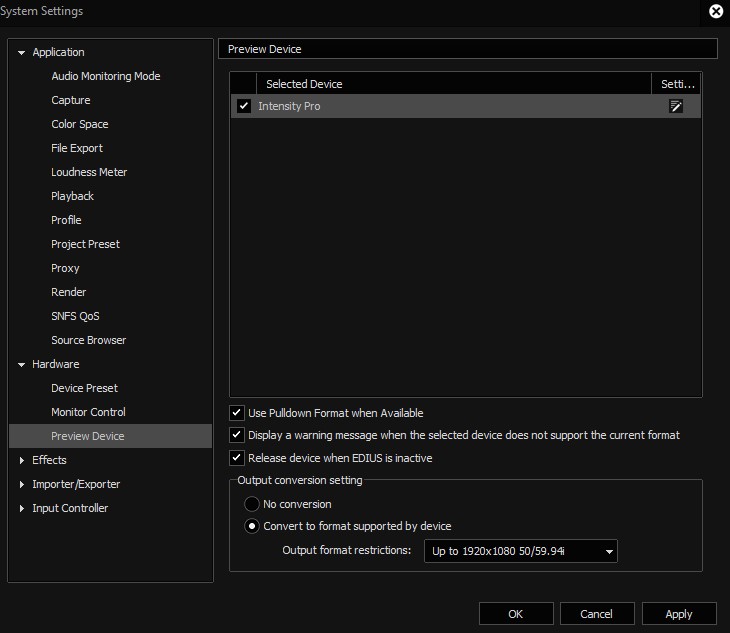730x633 pixels.
Task: Click the Hardware tree label
Action: click(55, 364)
